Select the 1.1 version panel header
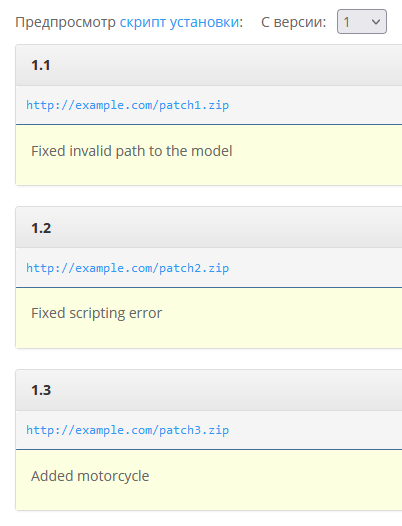The height and width of the screenshot is (526, 402). click(x=209, y=65)
